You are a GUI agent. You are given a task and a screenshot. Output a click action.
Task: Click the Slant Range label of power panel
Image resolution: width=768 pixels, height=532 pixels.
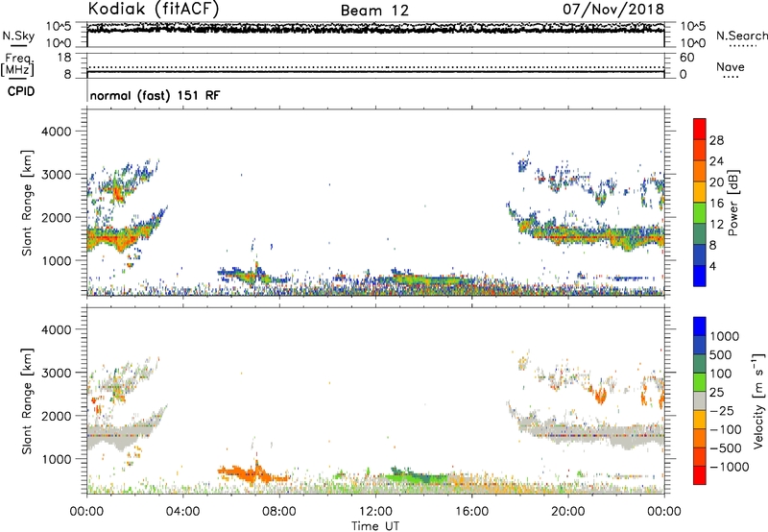click(27, 203)
